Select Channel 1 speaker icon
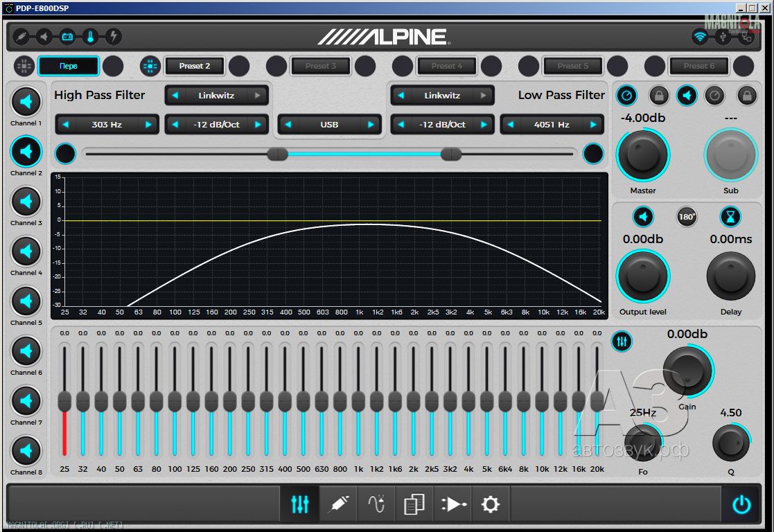 [x=26, y=102]
